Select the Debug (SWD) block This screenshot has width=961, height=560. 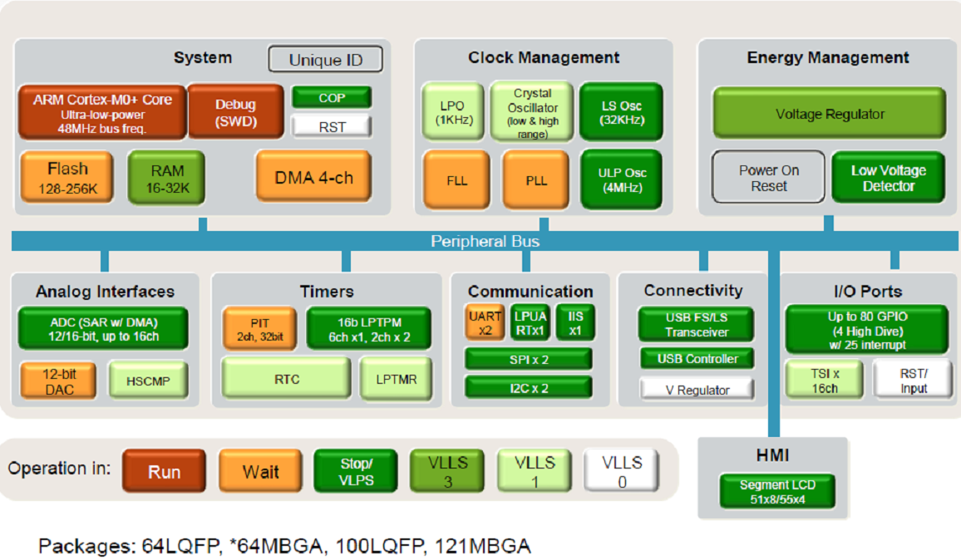[x=235, y=111]
